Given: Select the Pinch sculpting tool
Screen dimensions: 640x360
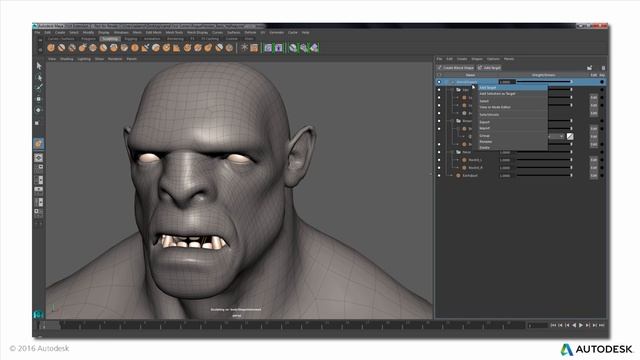Looking at the screenshot, I should pos(93,48).
